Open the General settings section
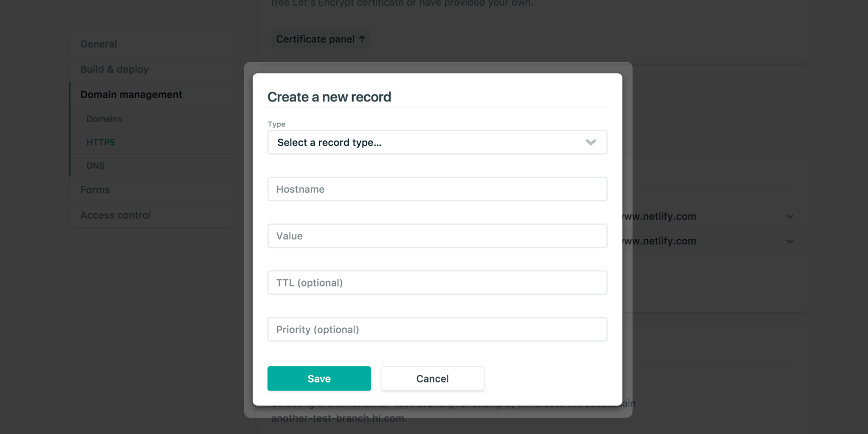The height and width of the screenshot is (434, 868). point(99,44)
